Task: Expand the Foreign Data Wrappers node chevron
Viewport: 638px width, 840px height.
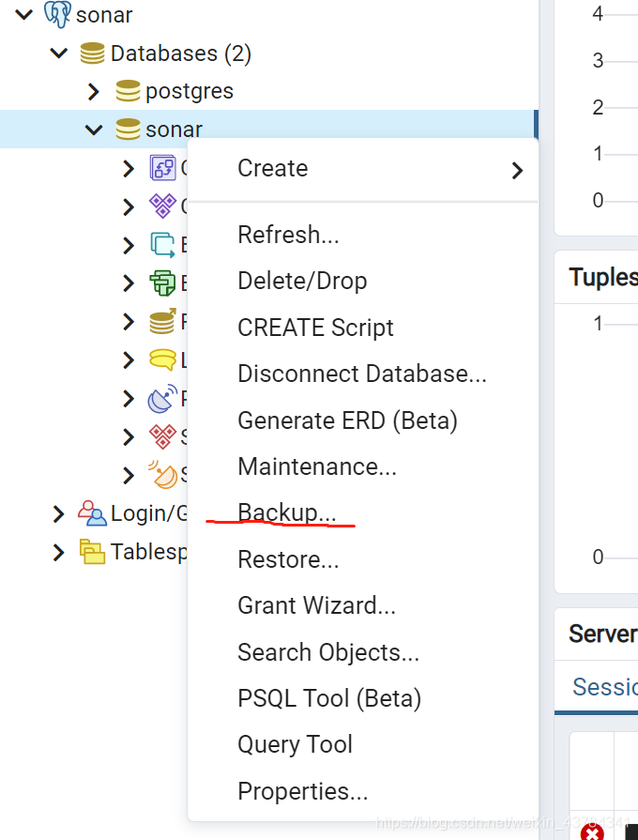Action: [129, 321]
